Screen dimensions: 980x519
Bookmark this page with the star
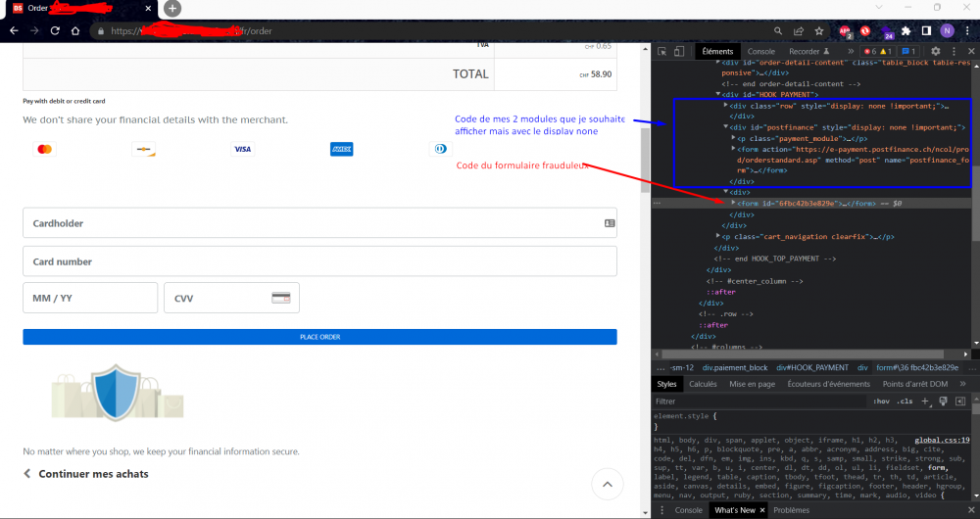click(818, 30)
